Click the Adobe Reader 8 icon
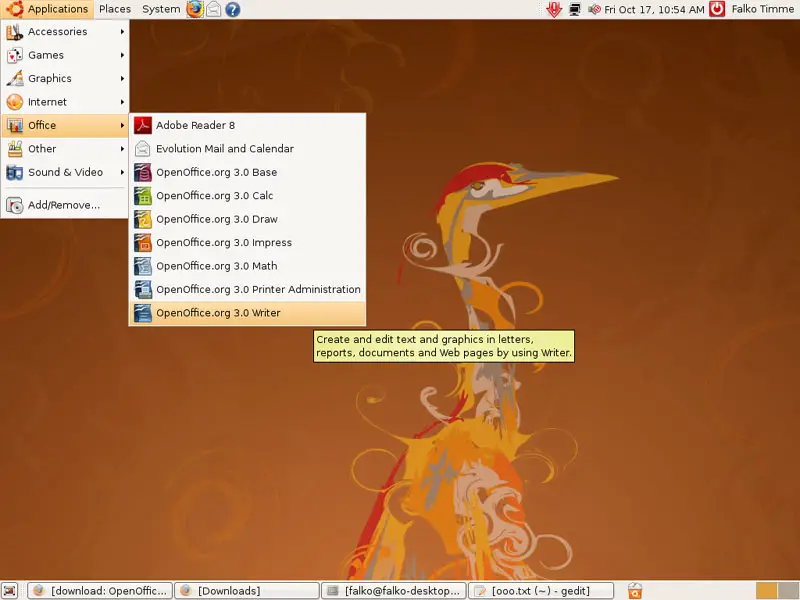 pyautogui.click(x=143, y=125)
